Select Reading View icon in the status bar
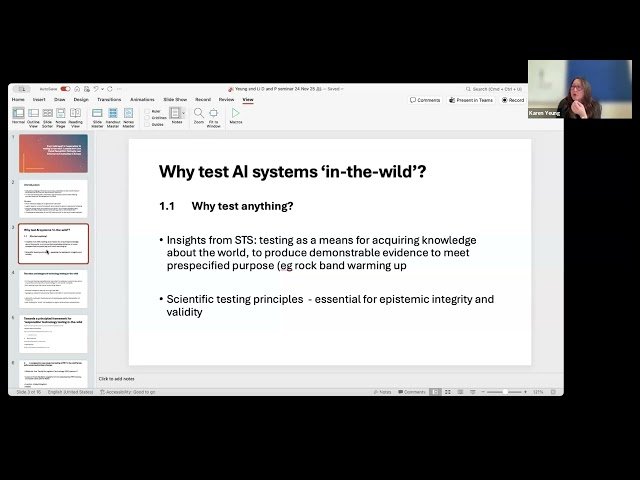640x480 pixels. (x=460, y=392)
